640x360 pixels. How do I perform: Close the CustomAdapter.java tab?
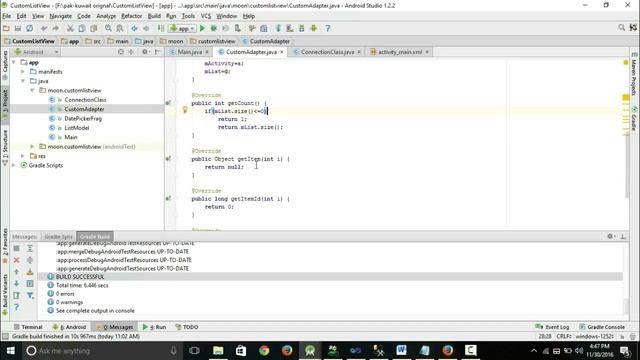[x=282, y=52]
